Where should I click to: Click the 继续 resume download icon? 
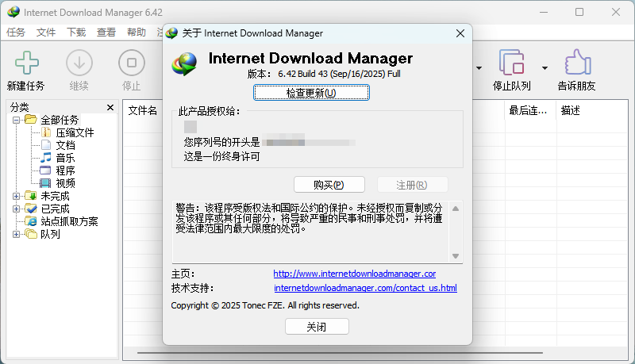79,63
